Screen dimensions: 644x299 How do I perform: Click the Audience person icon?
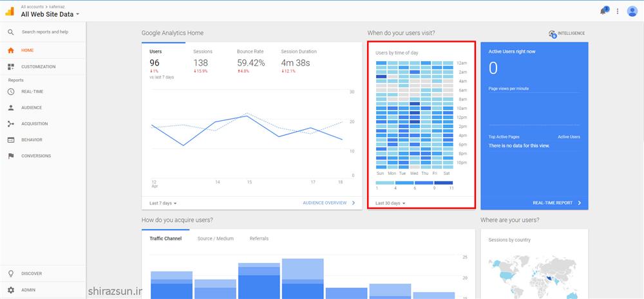(11, 107)
